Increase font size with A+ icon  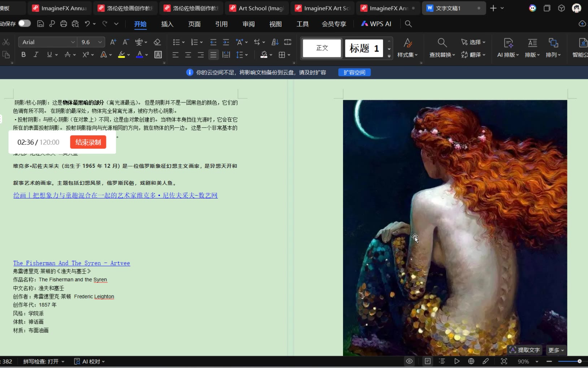tap(113, 42)
